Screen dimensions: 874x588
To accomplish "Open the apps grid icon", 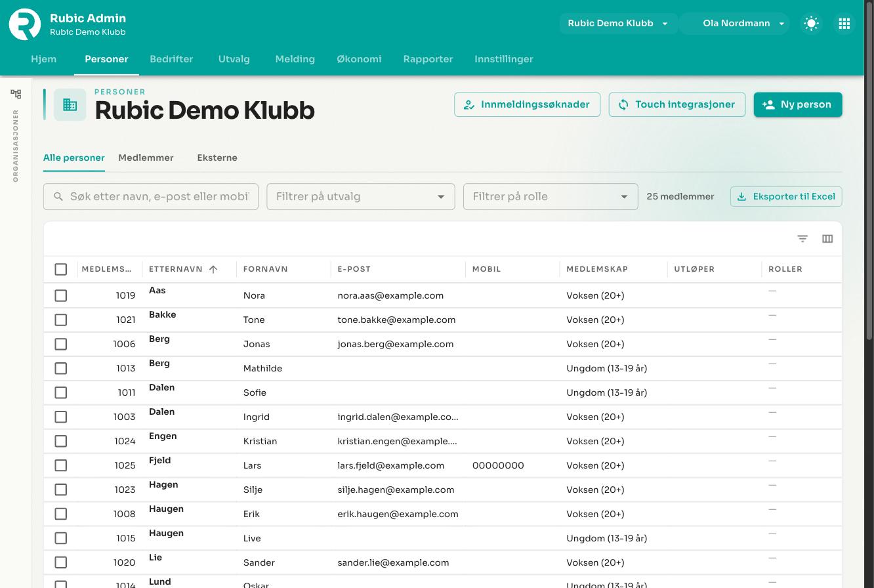I will [844, 24].
